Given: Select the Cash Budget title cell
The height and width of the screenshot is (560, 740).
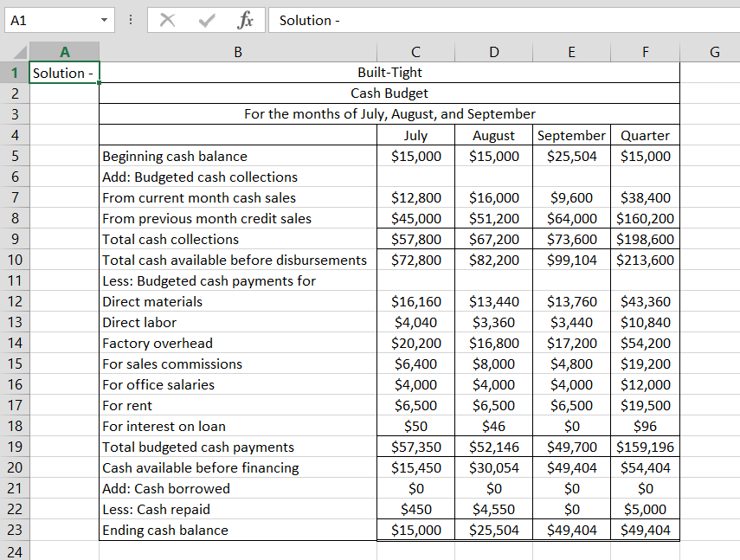Looking at the screenshot, I should (x=389, y=93).
